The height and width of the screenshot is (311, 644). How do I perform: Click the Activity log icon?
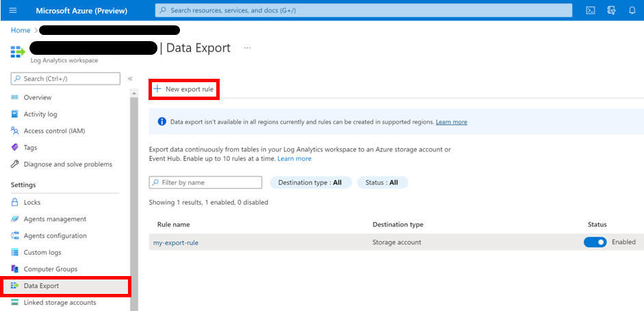point(15,114)
